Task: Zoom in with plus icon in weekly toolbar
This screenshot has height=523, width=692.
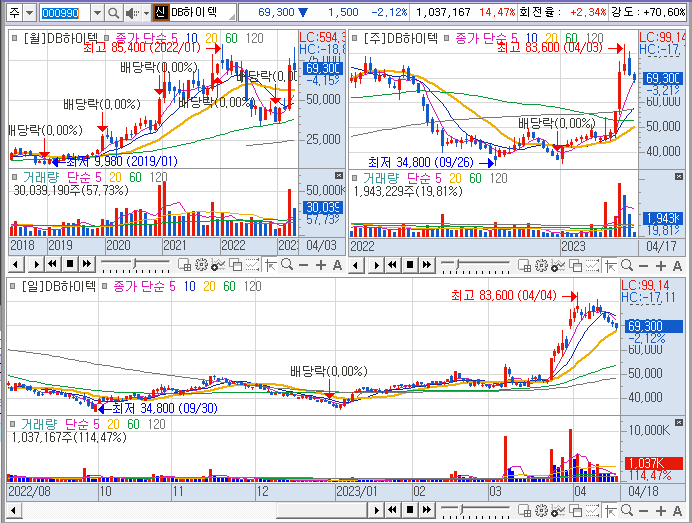Action: (661, 265)
